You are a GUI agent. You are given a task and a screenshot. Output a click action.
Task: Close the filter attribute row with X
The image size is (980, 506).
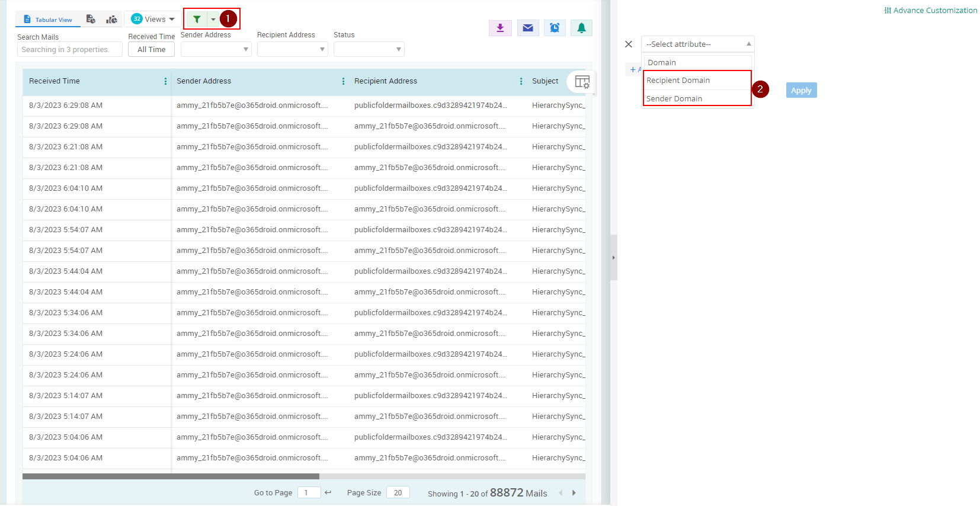pyautogui.click(x=629, y=44)
